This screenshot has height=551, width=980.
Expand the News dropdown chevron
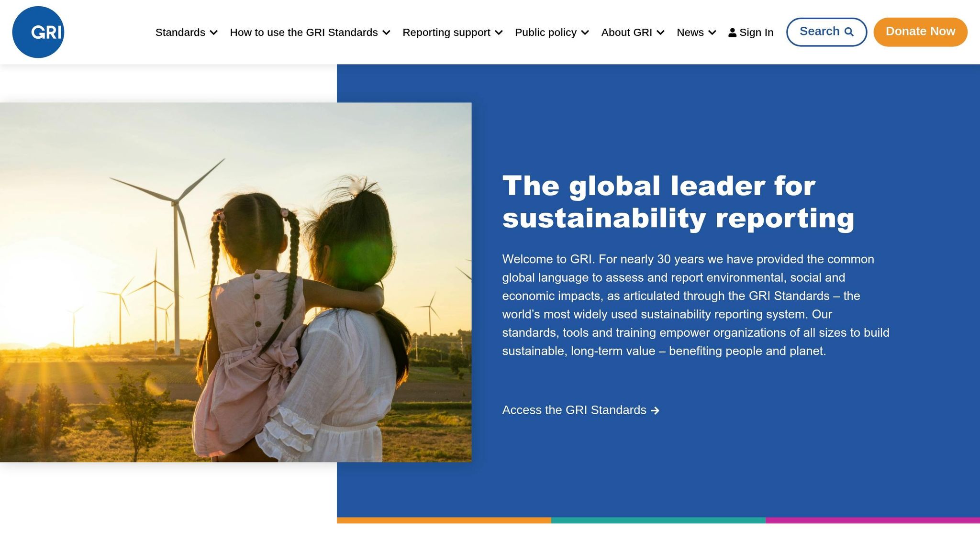713,33
